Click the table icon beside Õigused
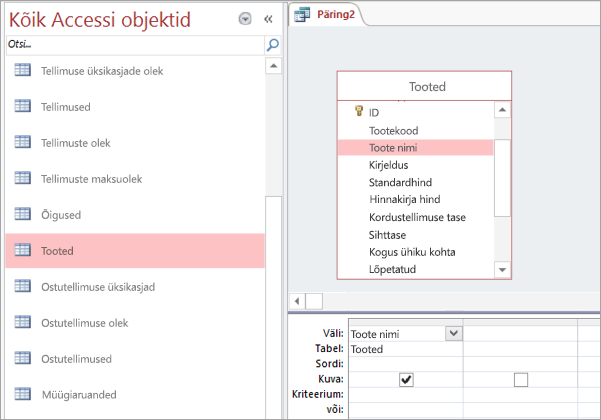This screenshot has height=420, width=601. [x=23, y=214]
